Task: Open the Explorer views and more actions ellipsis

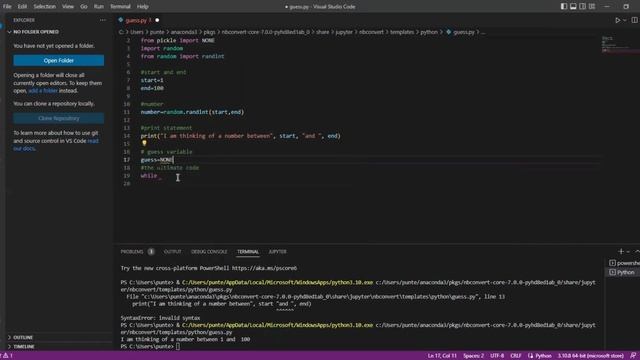Action: (x=102, y=20)
